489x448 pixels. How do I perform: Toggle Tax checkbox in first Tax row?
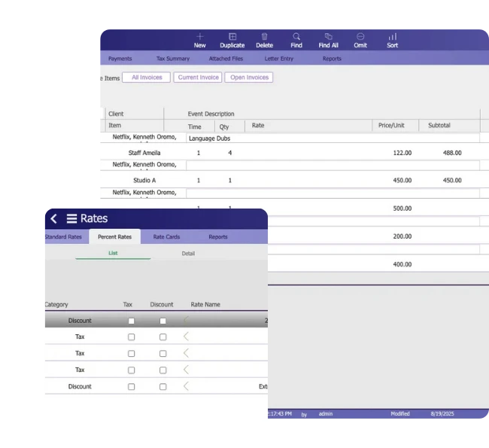click(x=132, y=337)
